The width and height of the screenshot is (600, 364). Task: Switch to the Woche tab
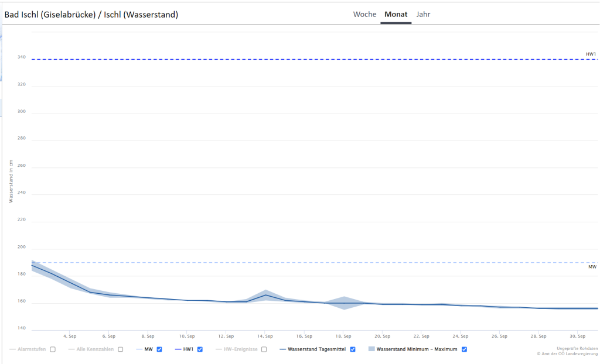364,14
